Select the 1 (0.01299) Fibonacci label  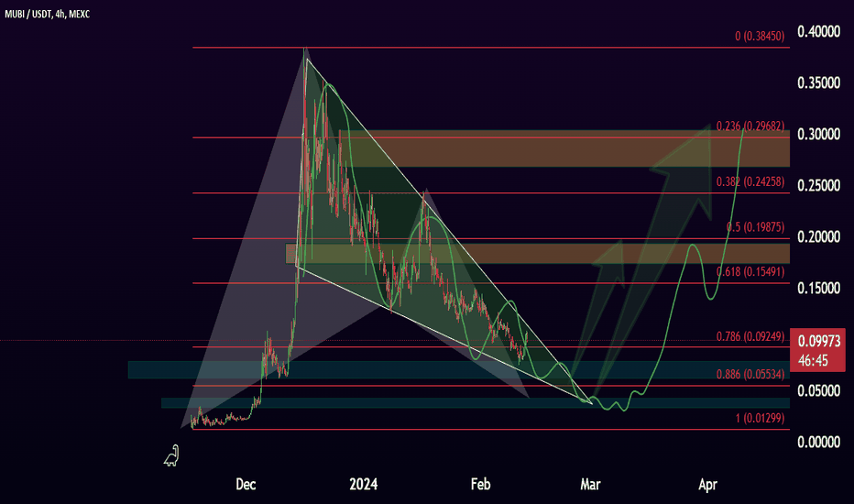760,418
